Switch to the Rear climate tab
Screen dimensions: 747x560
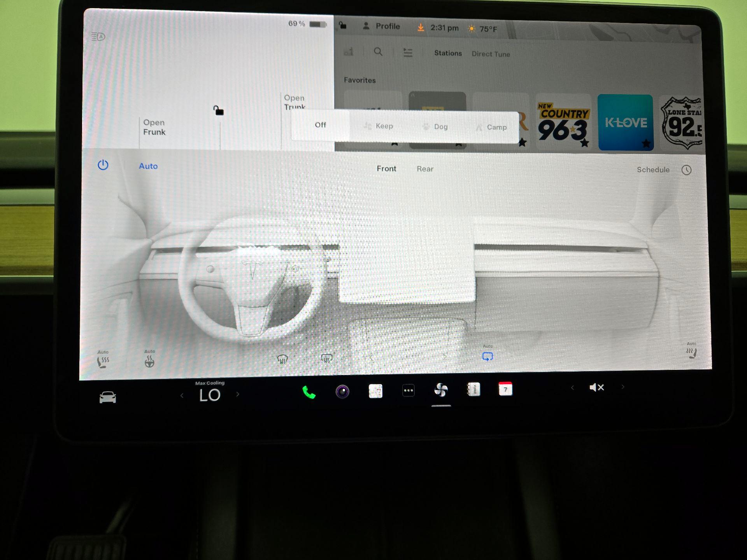pyautogui.click(x=425, y=169)
